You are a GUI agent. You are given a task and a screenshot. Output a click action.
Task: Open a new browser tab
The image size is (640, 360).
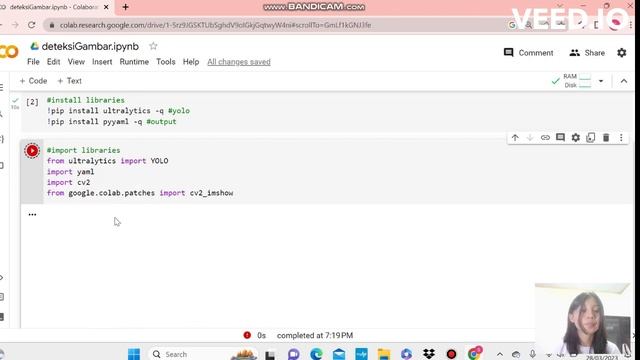125,7
